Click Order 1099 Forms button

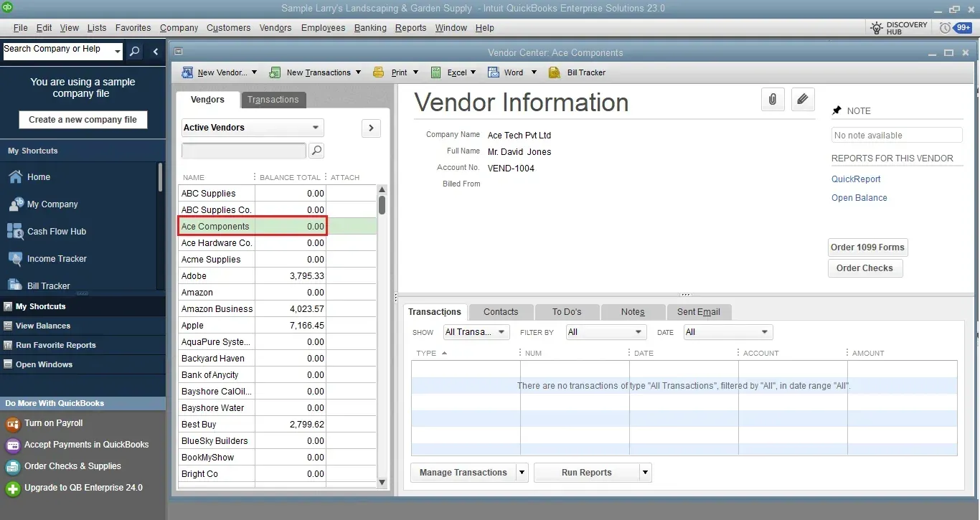click(x=867, y=247)
